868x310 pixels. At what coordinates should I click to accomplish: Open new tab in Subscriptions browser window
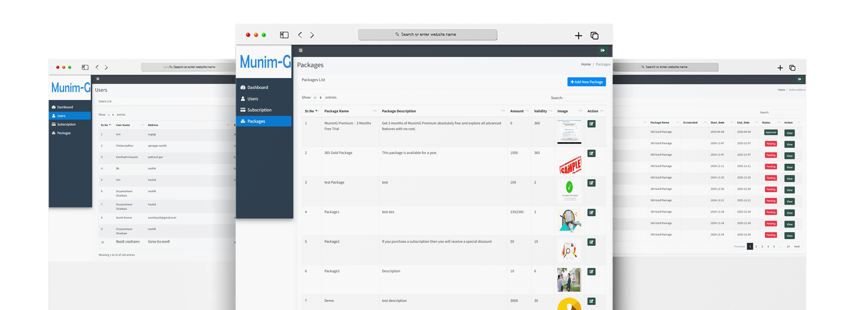[780, 68]
